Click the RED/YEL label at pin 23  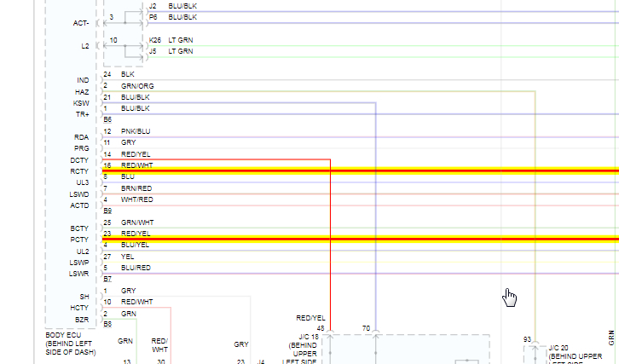click(136, 234)
